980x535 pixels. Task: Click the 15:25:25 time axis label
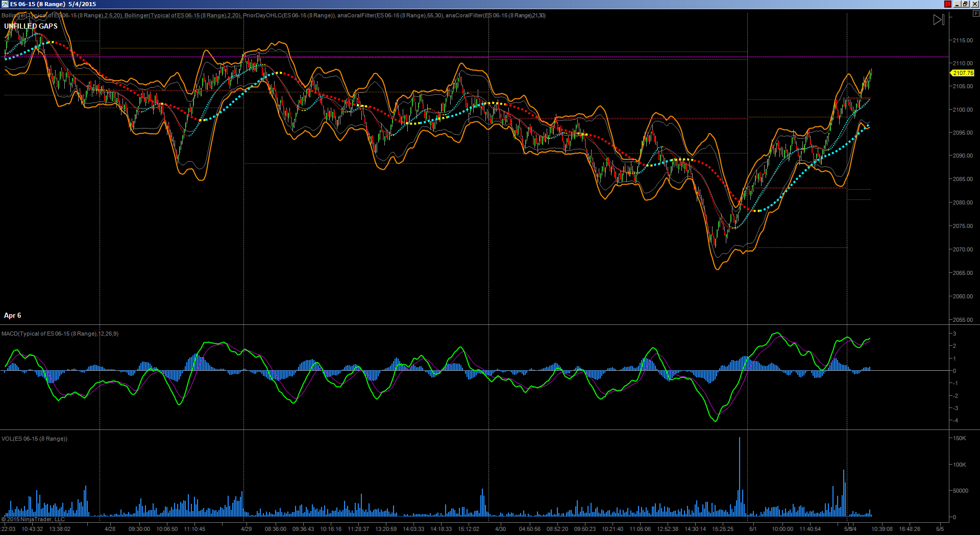coord(723,529)
